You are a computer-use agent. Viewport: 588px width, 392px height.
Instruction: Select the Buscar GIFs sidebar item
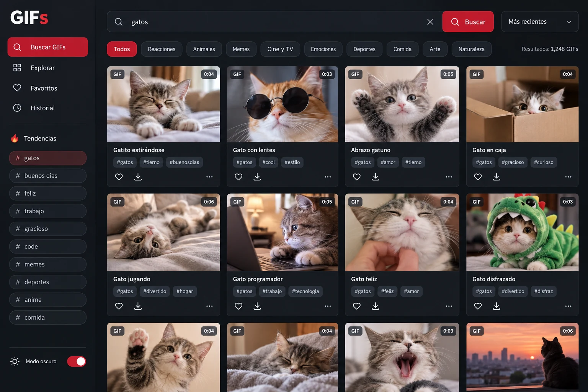pyautogui.click(x=48, y=47)
